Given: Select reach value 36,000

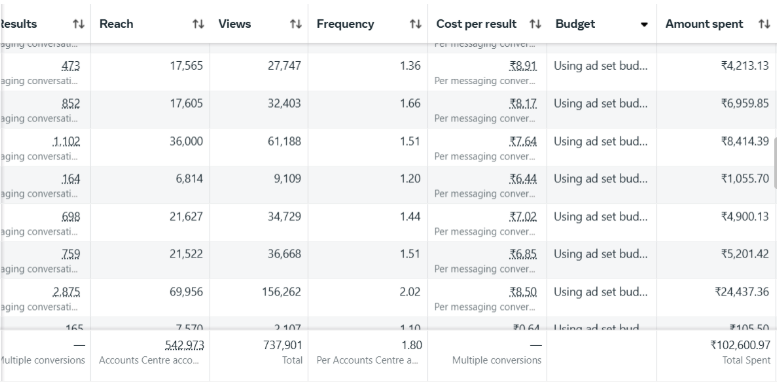Looking at the screenshot, I should tap(186, 142).
